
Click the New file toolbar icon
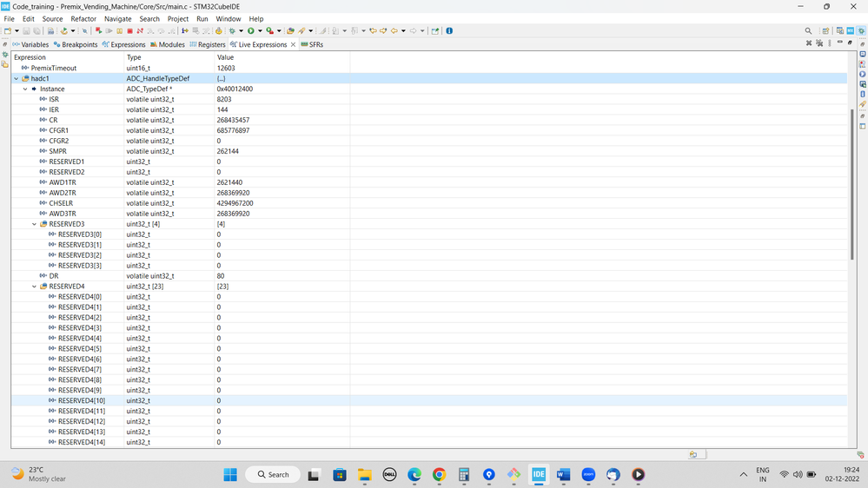pyautogui.click(x=7, y=31)
